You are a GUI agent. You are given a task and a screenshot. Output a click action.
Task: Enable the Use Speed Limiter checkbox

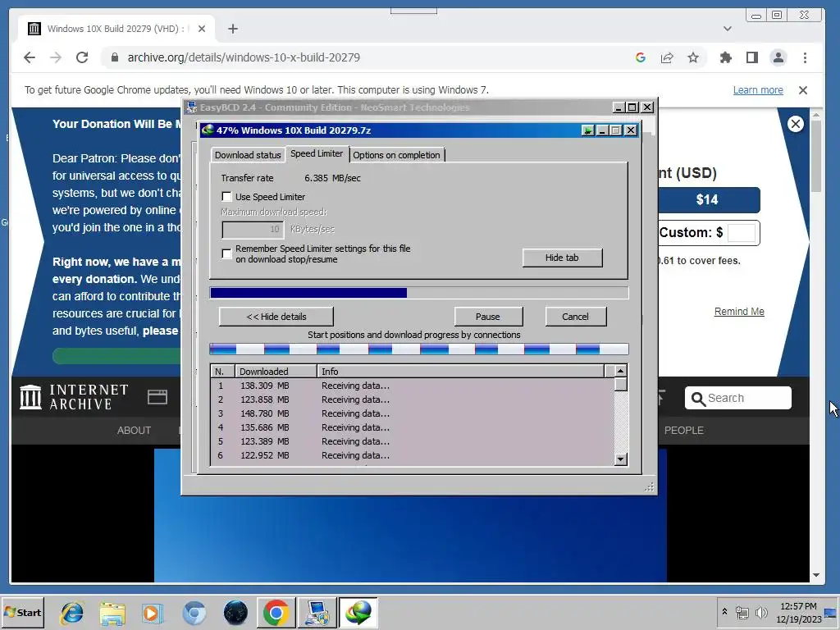pos(226,197)
